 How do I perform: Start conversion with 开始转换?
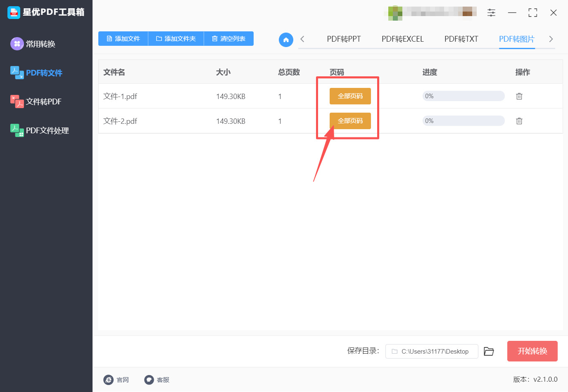[532, 351]
